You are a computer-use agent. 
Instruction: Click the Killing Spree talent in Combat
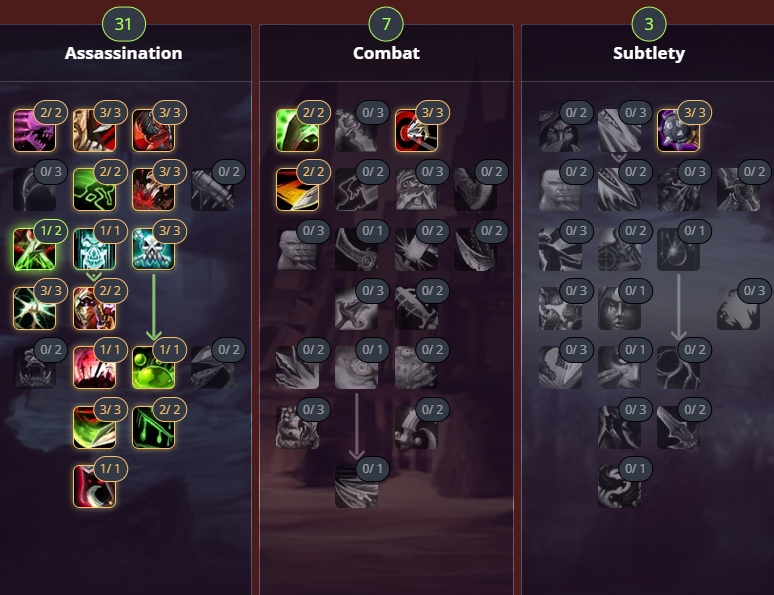point(356,486)
